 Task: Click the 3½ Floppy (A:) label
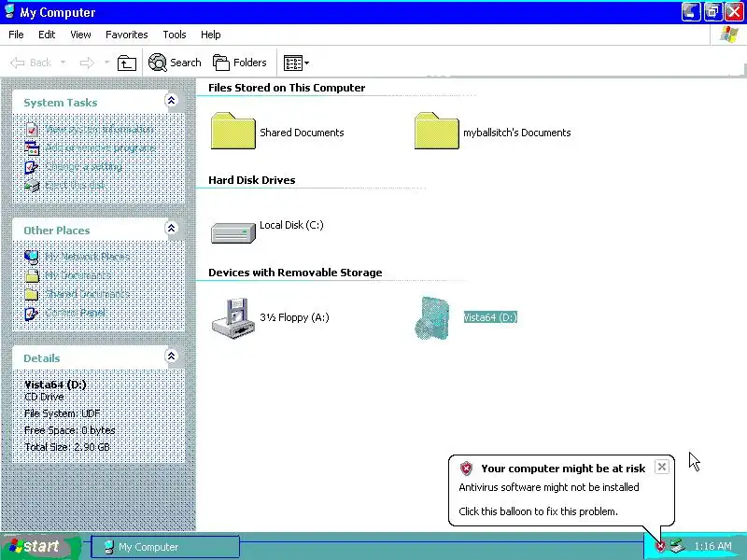[294, 317]
